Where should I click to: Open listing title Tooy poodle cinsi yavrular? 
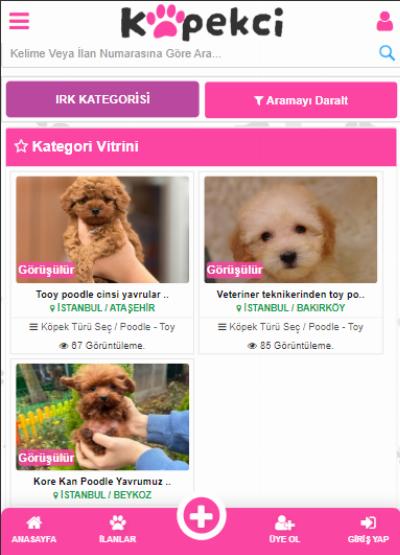tap(102, 294)
